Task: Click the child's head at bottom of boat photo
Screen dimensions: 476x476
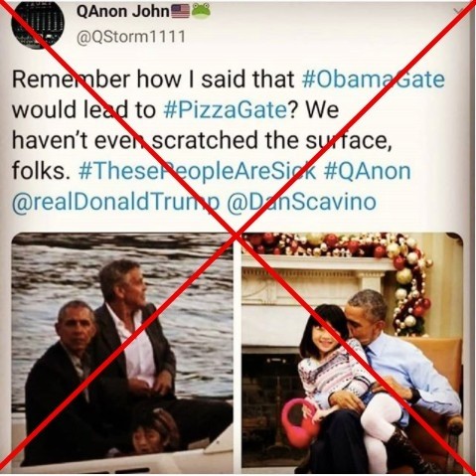Action: click(155, 431)
